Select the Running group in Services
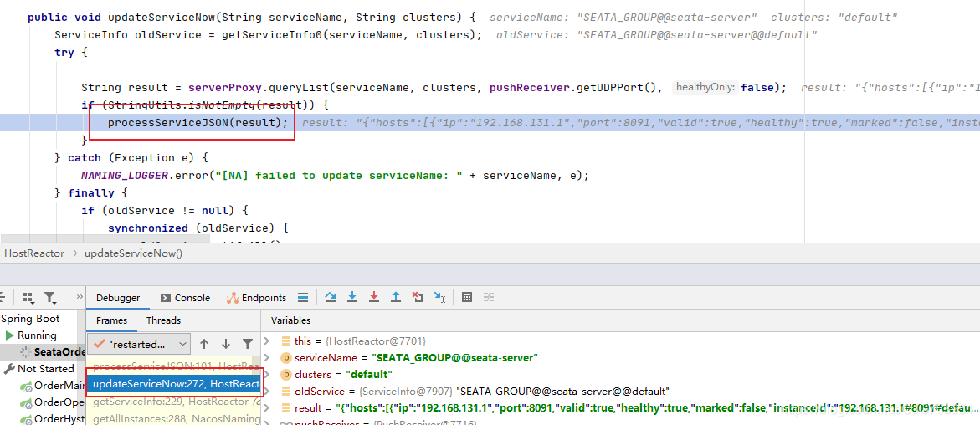The height and width of the screenshot is (425, 980). 37,335
